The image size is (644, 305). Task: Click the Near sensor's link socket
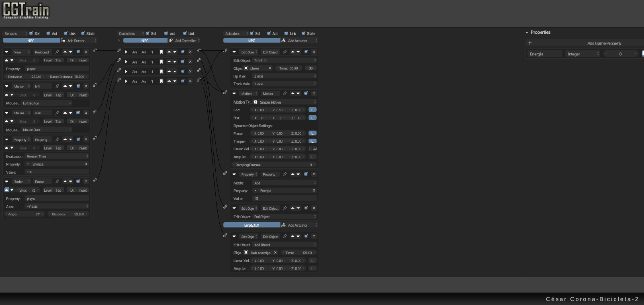[95, 51]
